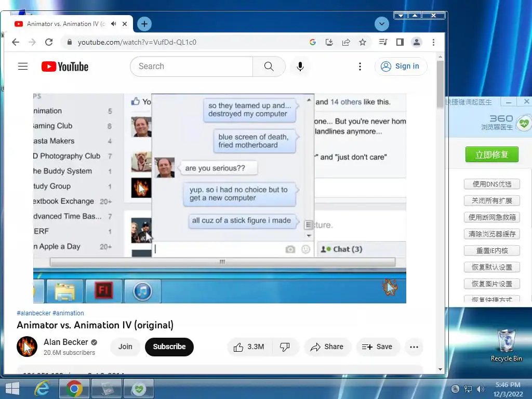Open a new tab with the plus button
Screen dimensions: 532x399
(144, 24)
